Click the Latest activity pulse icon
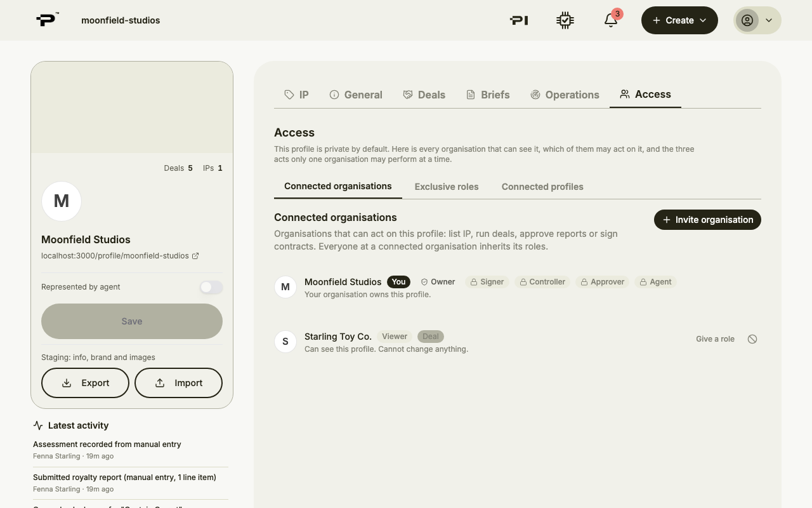 (x=38, y=425)
